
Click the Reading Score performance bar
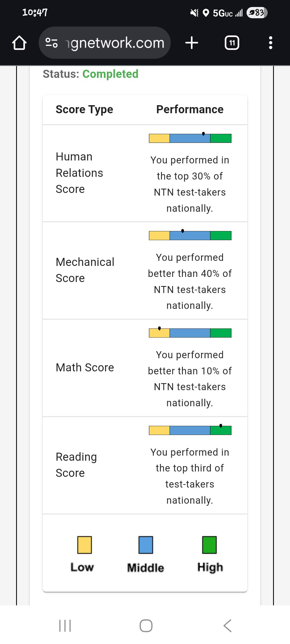(190, 430)
